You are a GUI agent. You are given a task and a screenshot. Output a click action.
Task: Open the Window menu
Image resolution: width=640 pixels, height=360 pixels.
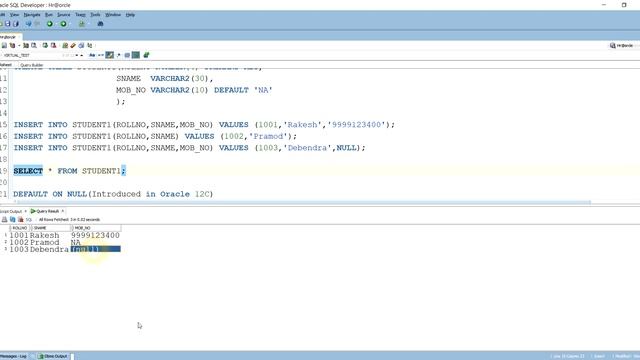tap(113, 15)
